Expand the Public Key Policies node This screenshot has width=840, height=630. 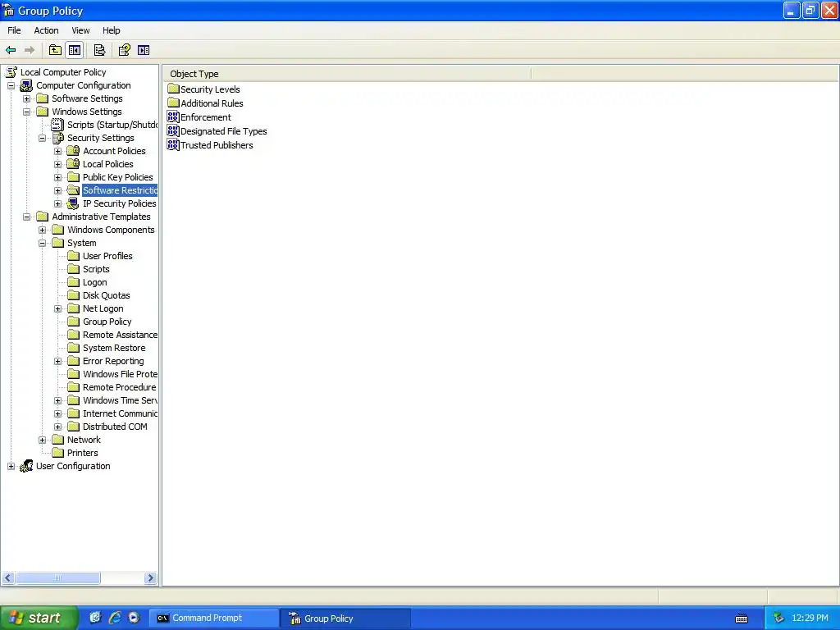[x=58, y=177]
